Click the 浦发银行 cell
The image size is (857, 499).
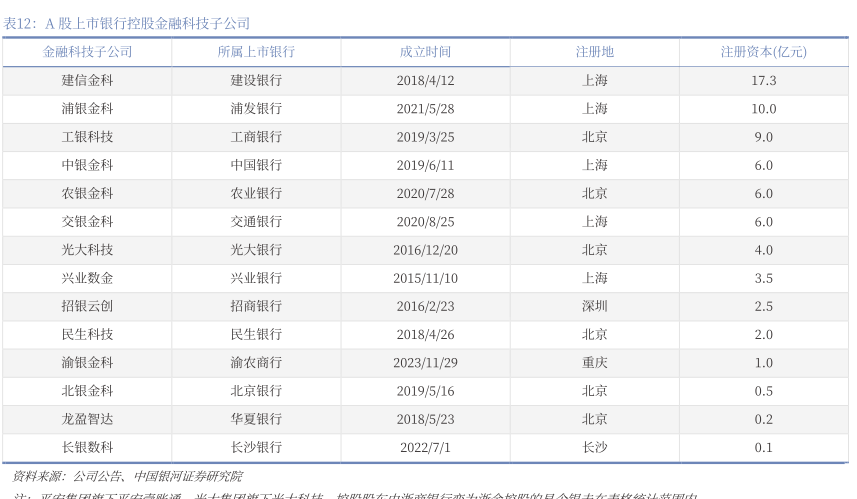(256, 108)
